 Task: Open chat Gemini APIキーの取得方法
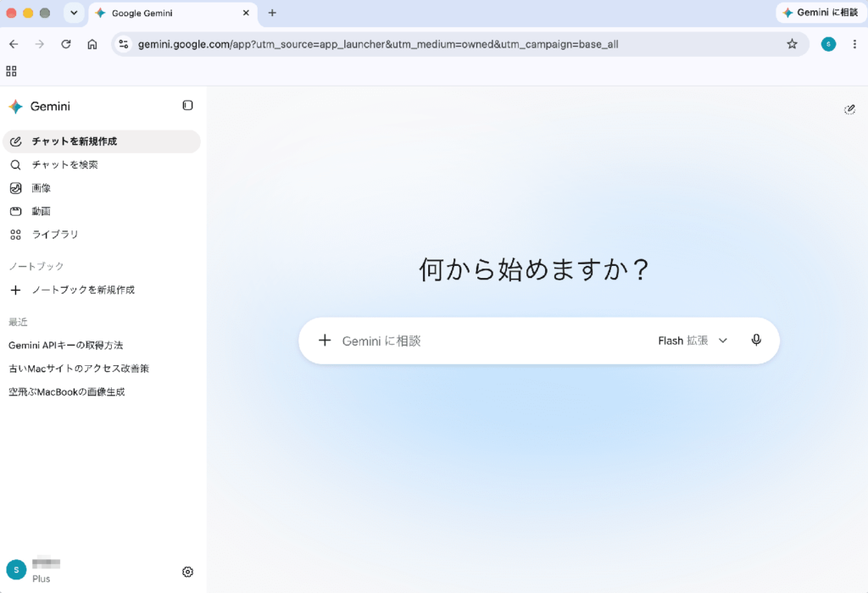tap(66, 345)
